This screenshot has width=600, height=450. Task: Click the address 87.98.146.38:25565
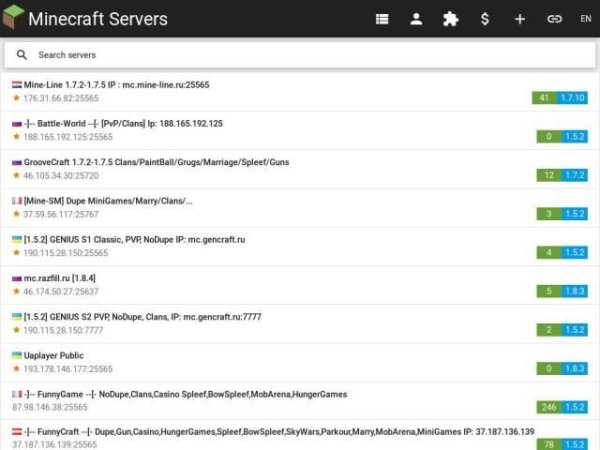coord(50,407)
